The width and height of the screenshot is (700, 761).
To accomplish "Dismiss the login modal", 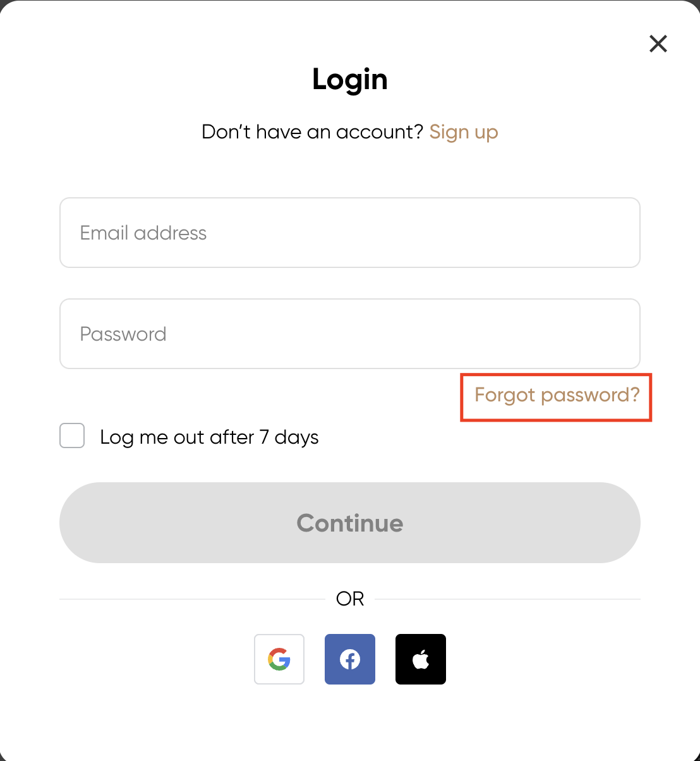I will point(658,44).
